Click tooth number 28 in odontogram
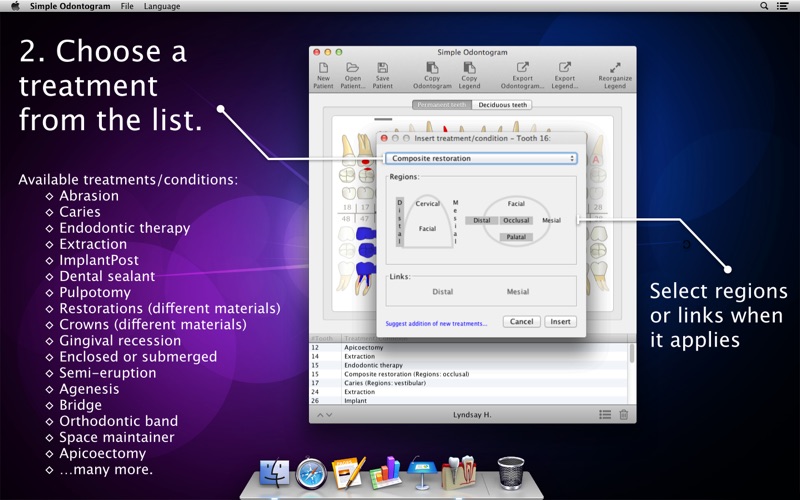Image resolution: width=800 pixels, height=500 pixels. click(598, 207)
